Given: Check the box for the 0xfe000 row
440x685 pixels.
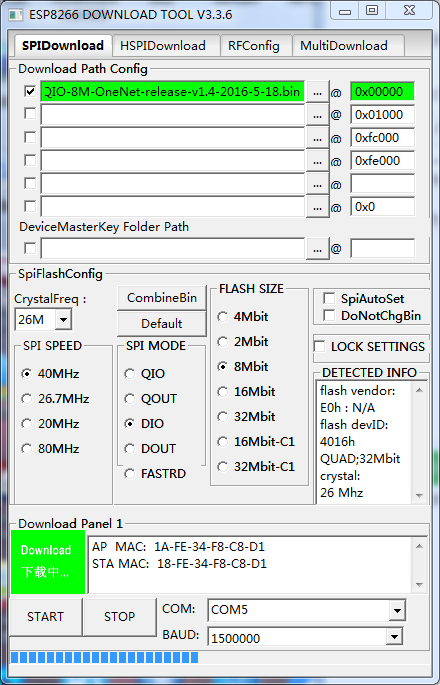Looking at the screenshot, I should click(x=30, y=160).
